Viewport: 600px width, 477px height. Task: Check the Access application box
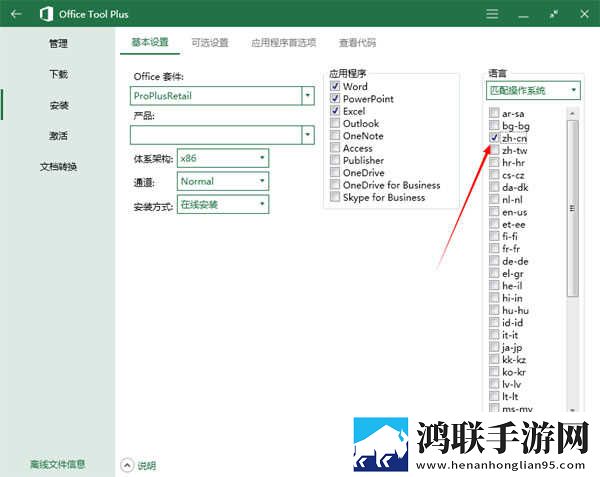coord(335,148)
